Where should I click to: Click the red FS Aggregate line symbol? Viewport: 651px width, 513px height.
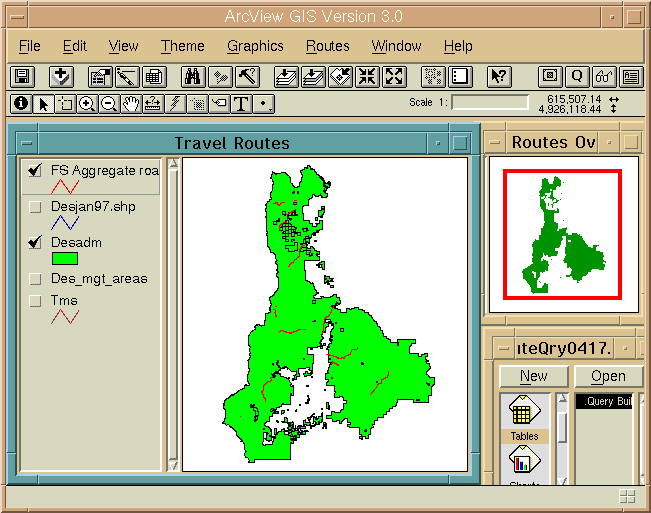click(65, 187)
